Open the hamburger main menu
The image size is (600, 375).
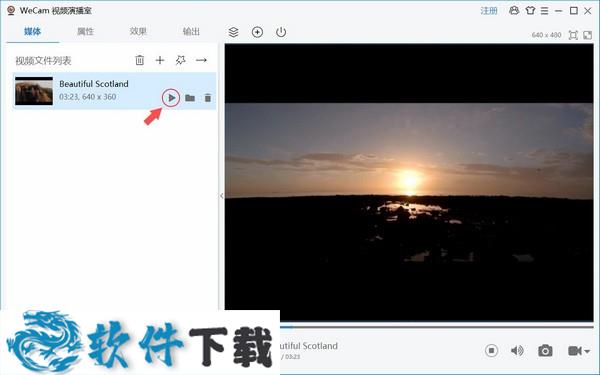(544, 11)
